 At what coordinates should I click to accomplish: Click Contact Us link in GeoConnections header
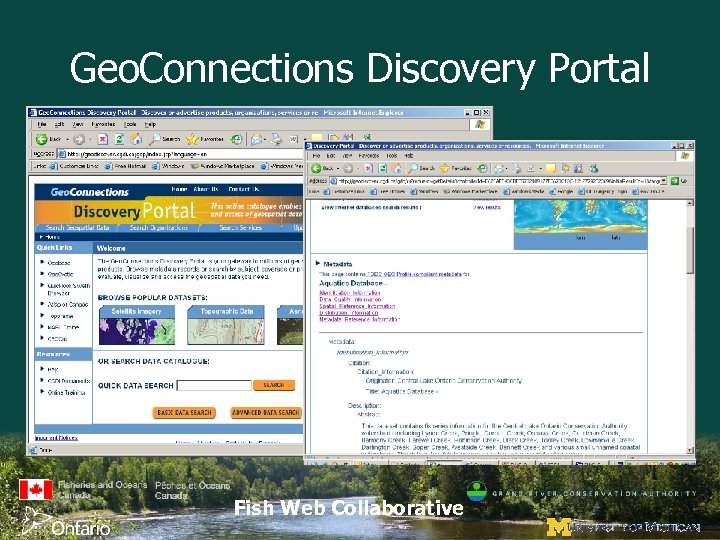point(243,189)
